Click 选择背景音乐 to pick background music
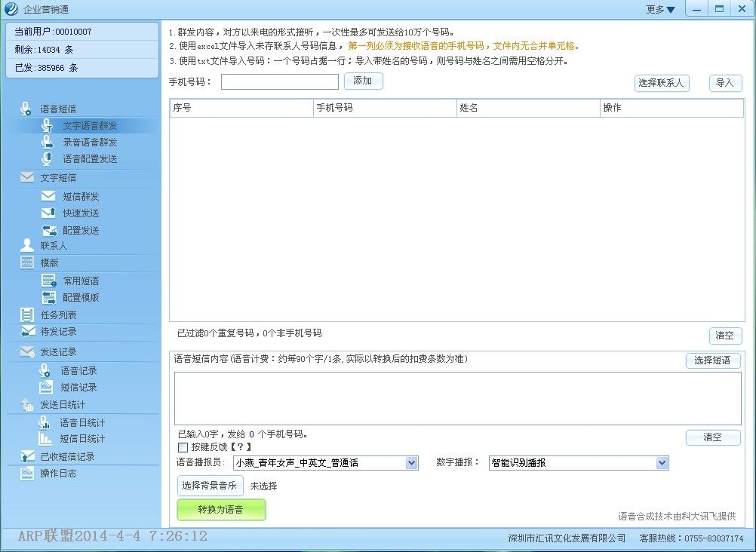This screenshot has width=756, height=552. coord(209,486)
